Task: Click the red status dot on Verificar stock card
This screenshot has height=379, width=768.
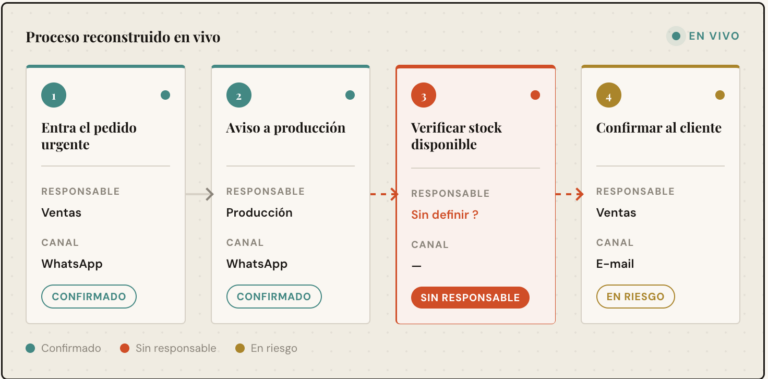Action: point(535,95)
